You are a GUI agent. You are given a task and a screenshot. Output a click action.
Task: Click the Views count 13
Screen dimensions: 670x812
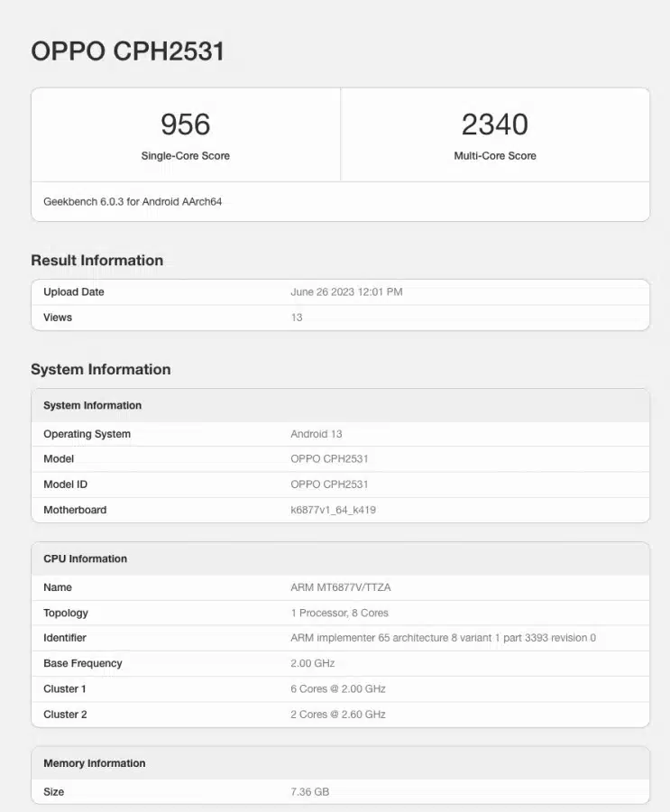click(x=297, y=318)
